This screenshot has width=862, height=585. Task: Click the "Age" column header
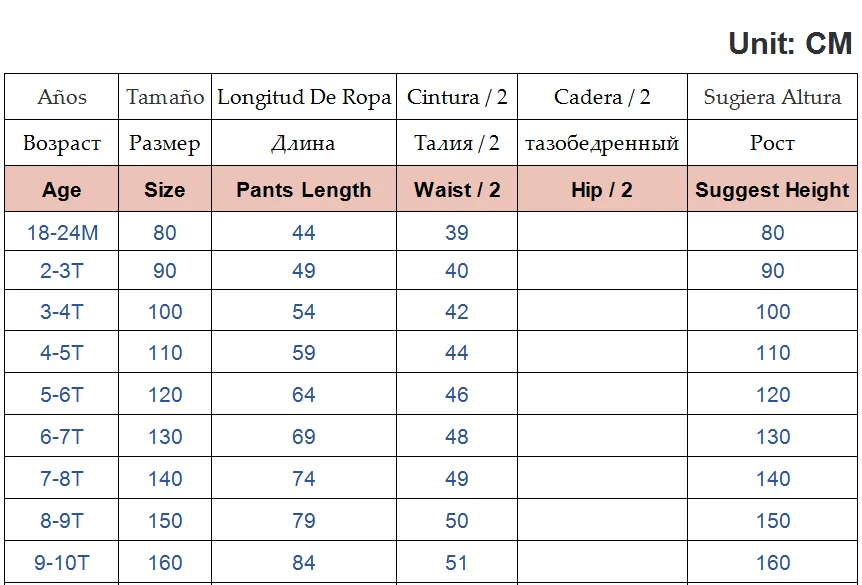coord(62,190)
